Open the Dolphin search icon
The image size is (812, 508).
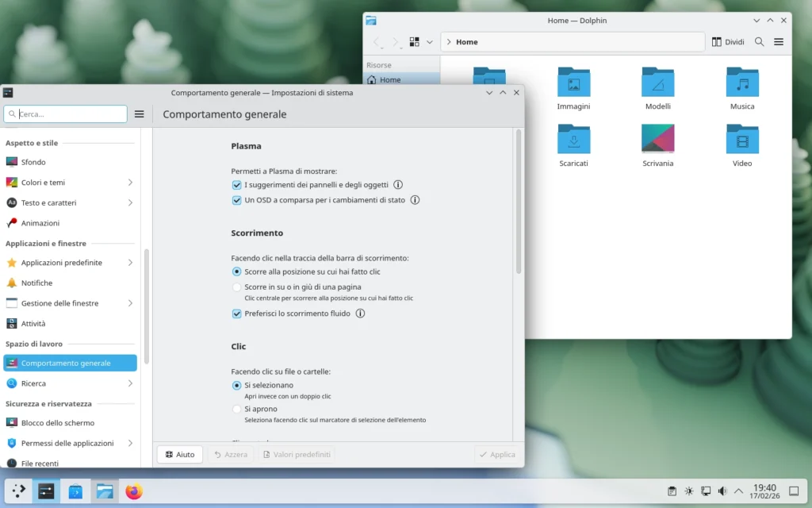tap(759, 41)
